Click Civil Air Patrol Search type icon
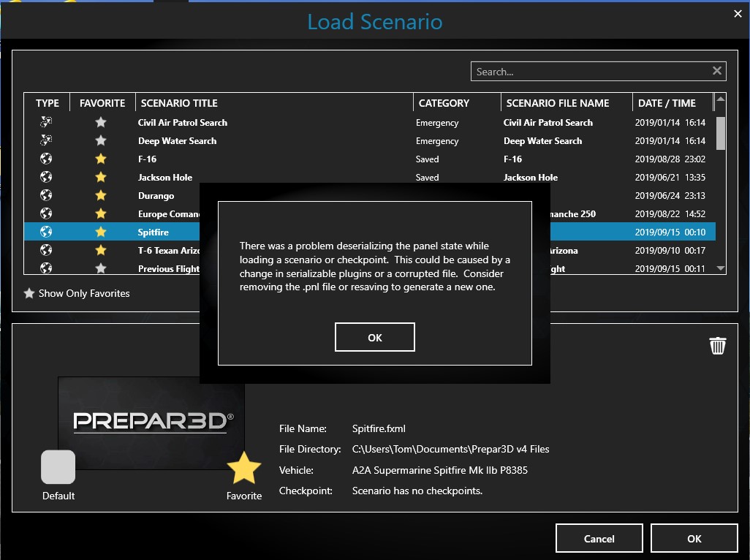Viewport: 750px width, 560px height. (46, 122)
